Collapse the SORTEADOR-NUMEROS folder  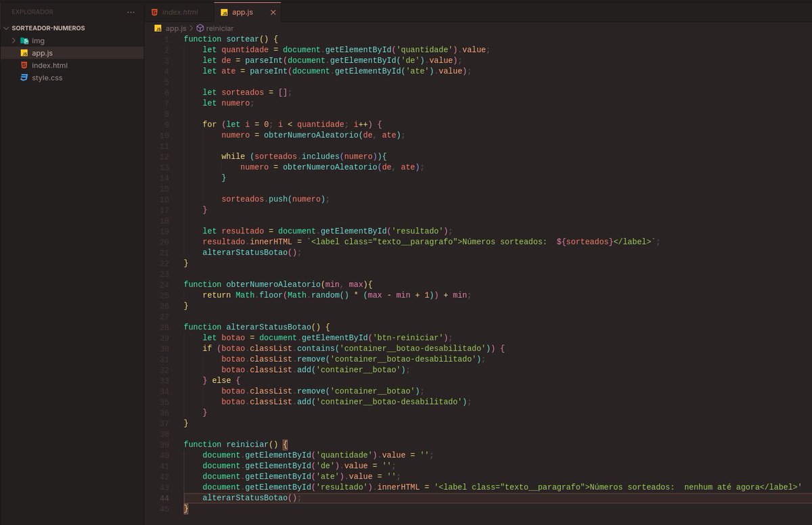pos(7,28)
